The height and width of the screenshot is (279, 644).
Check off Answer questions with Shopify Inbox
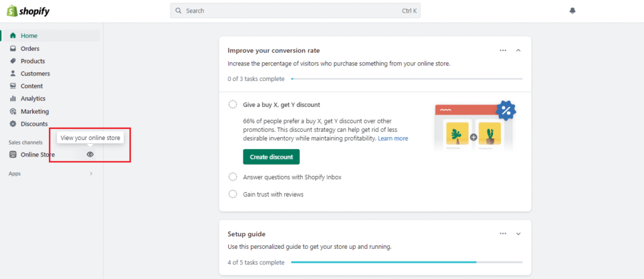(233, 177)
